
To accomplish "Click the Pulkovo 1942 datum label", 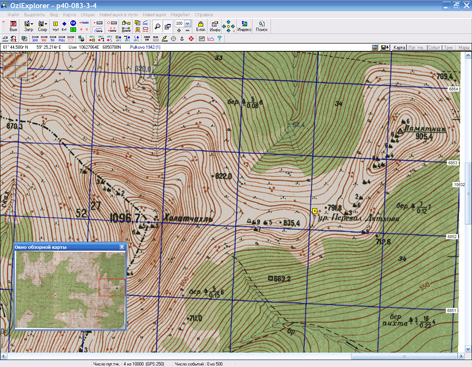I will (x=145, y=47).
